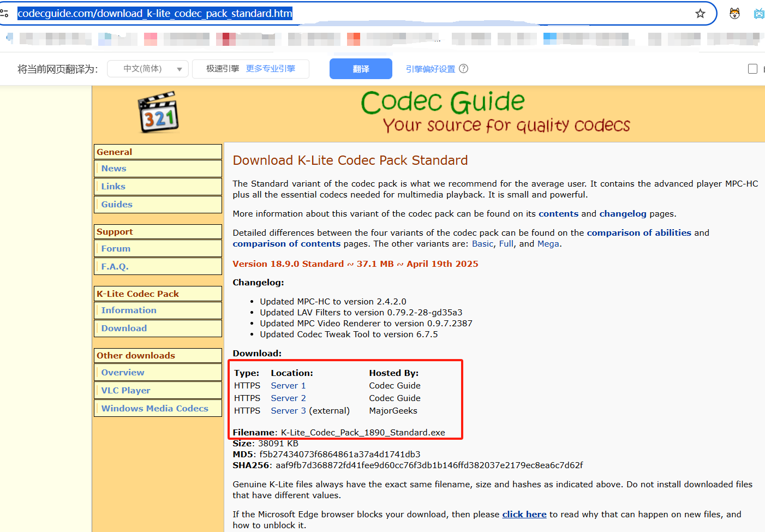
Task: Open the click here Edge help link
Action: point(524,515)
